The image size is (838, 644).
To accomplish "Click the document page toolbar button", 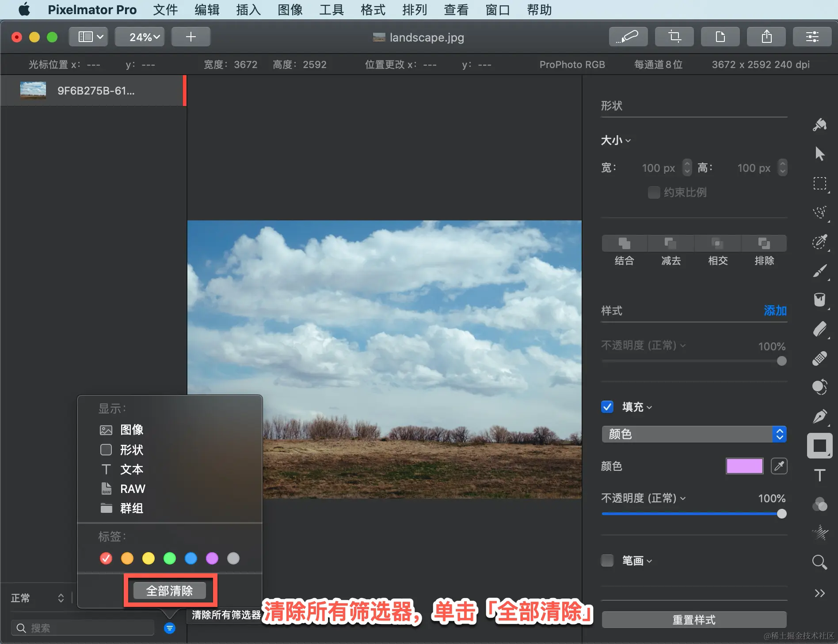I will [x=720, y=37].
